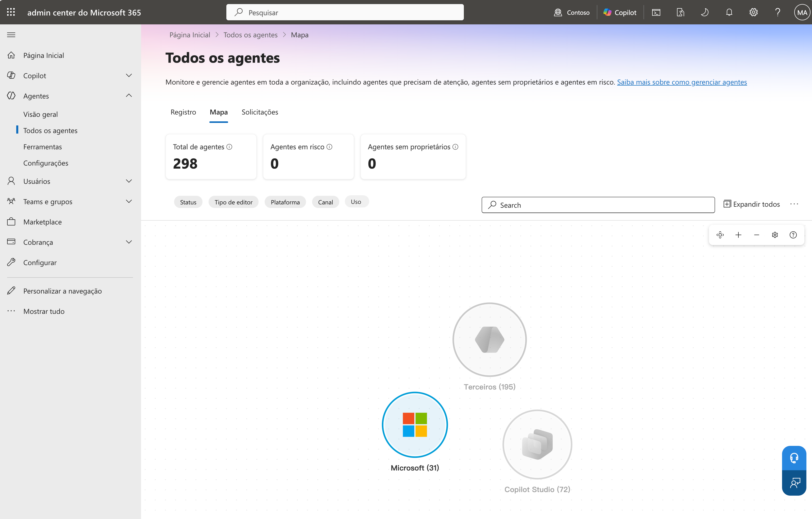
Task: Open Configurar in sidebar
Action: tap(40, 262)
